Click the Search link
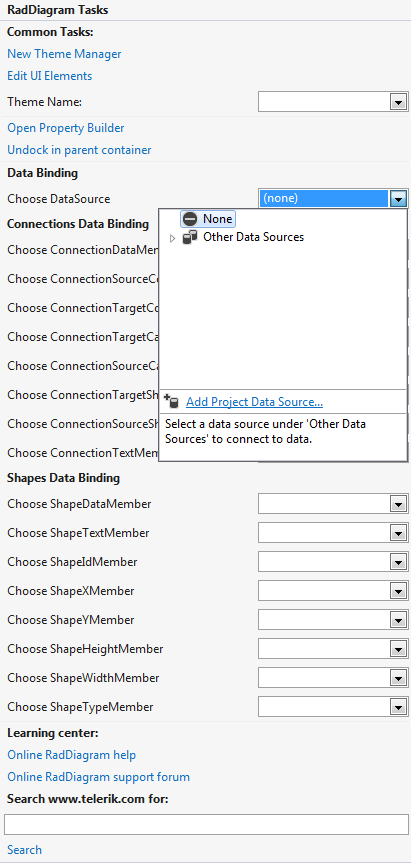 tap(24, 850)
